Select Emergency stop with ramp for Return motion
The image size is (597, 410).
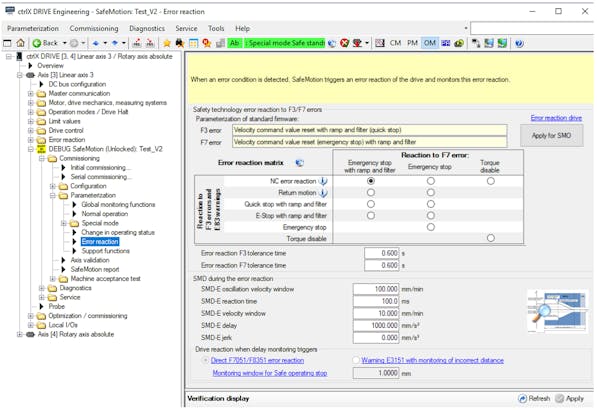pos(370,193)
